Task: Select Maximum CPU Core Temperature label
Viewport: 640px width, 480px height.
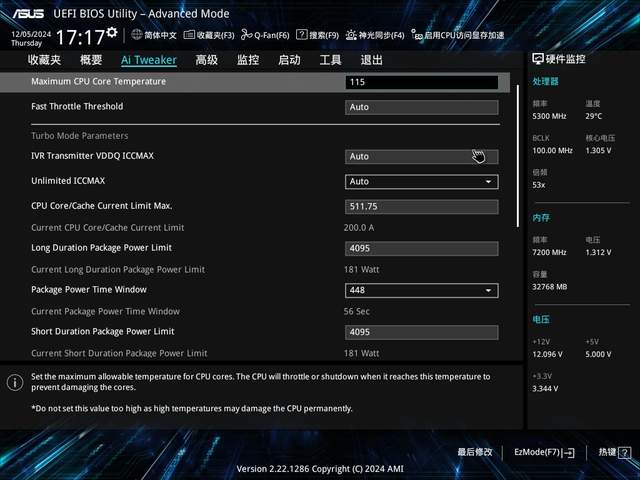Action: coord(99,82)
